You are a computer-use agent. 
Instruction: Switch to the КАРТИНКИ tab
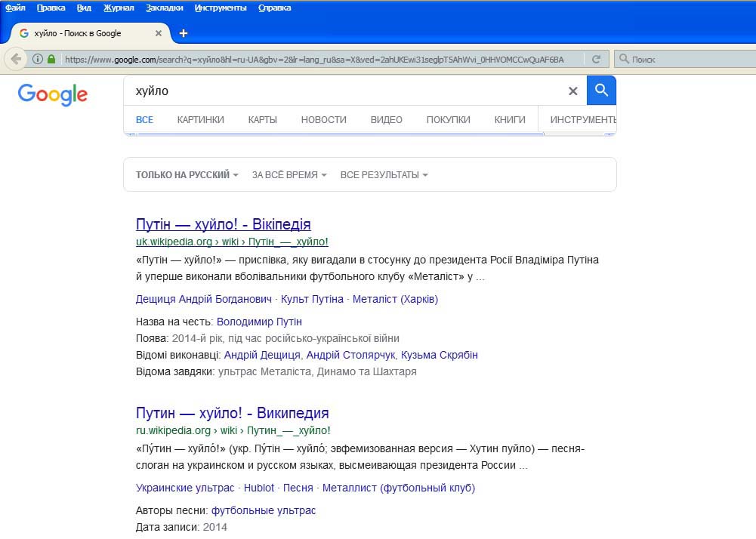tap(201, 119)
